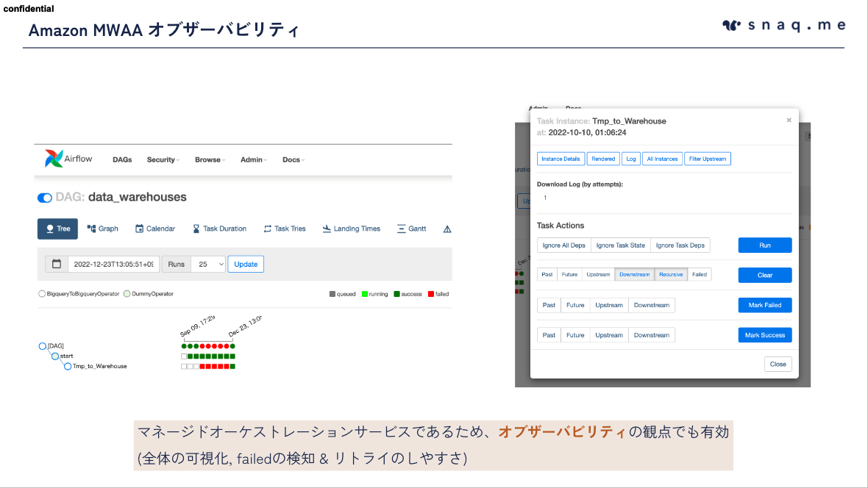The width and height of the screenshot is (868, 488).
Task: Click the All Instances button
Action: [x=662, y=159]
